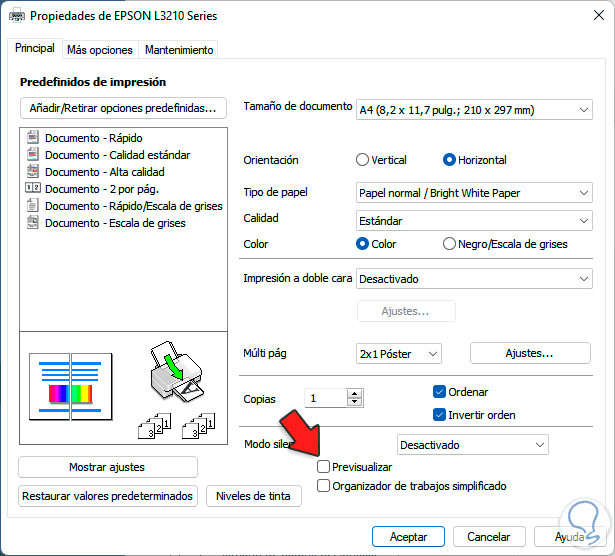Open the Múlti pág dropdown

[x=399, y=354]
